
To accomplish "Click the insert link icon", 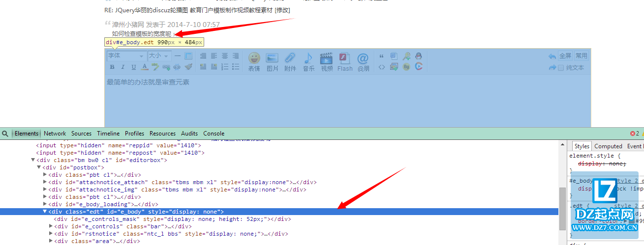I will pyautogui.click(x=166, y=67).
